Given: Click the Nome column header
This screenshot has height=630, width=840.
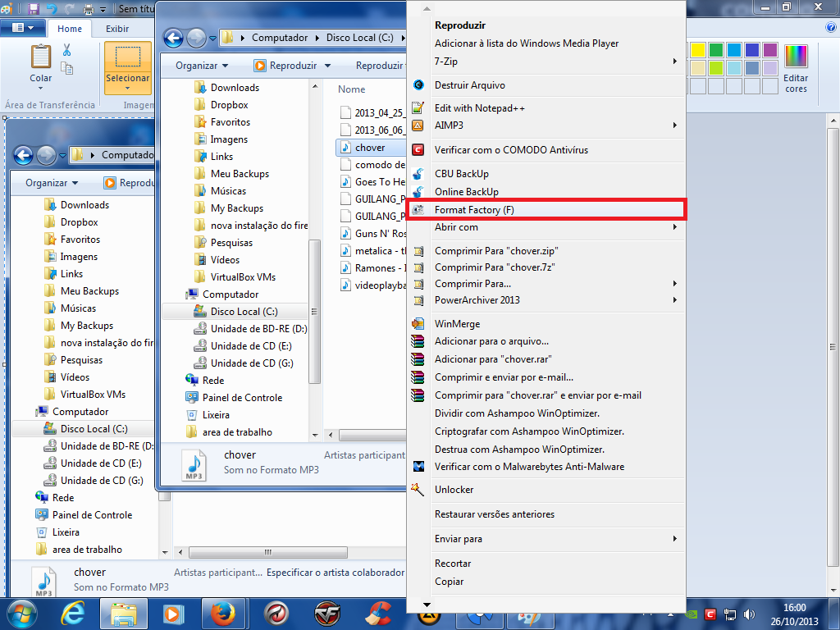Looking at the screenshot, I should coord(351,89).
